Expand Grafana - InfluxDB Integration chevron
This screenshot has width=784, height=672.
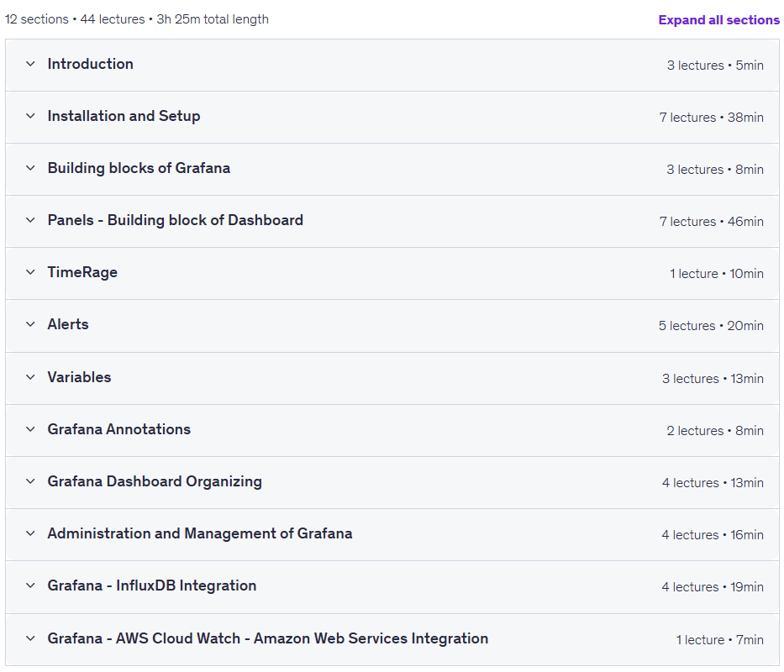point(30,585)
